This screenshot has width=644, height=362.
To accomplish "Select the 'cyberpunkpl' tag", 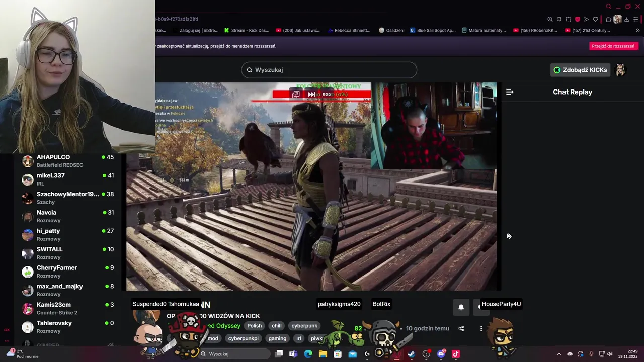I will tap(243, 338).
